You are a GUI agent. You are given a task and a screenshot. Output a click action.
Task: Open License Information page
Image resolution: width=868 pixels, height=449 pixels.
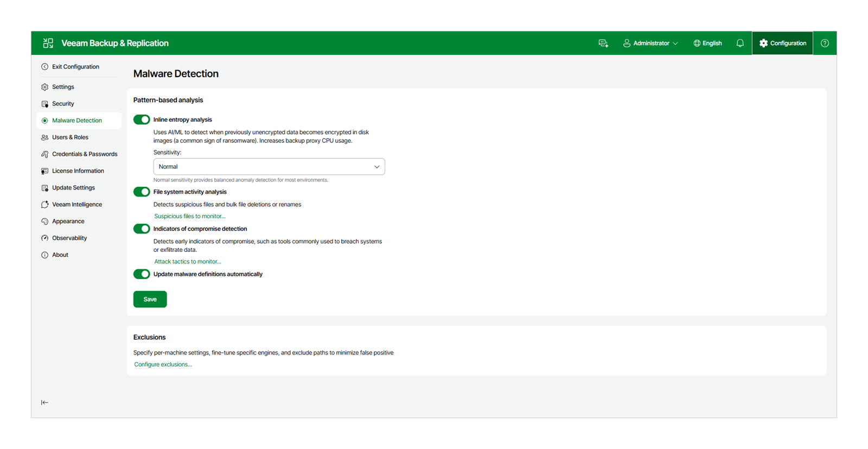coord(79,171)
